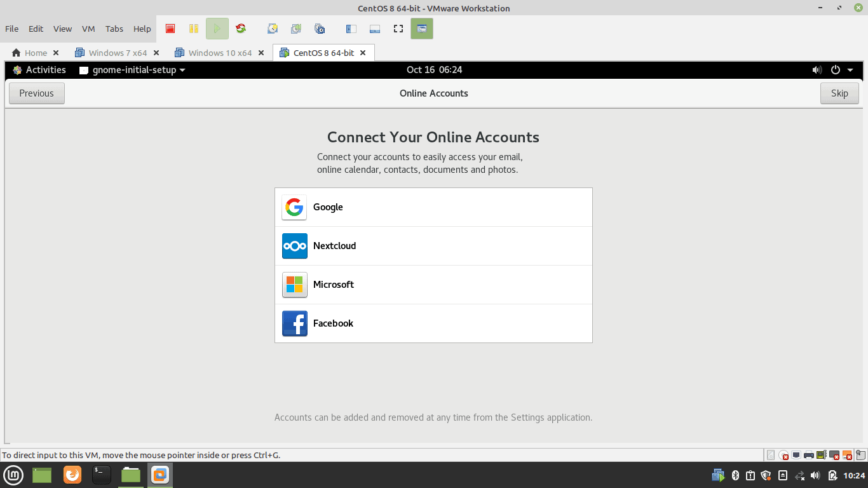Open the Linux Mint start menu
This screenshot has height=488, width=868.
coord(14,475)
